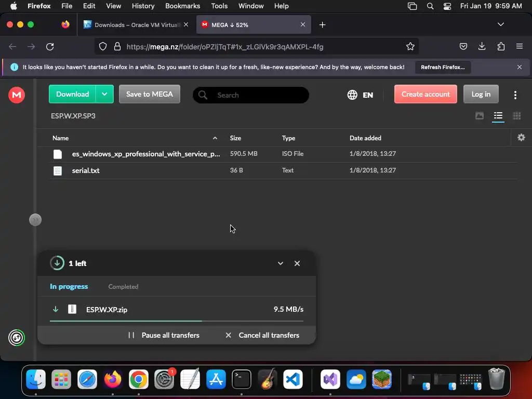Click Refresh Firefox… button
Viewport: 532px width, 399px height.
pyautogui.click(x=443, y=67)
